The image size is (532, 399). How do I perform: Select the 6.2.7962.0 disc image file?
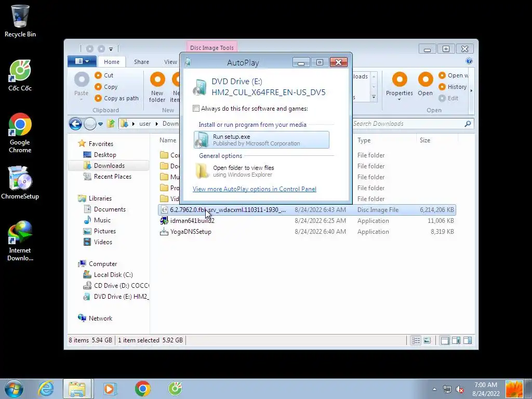307,210
